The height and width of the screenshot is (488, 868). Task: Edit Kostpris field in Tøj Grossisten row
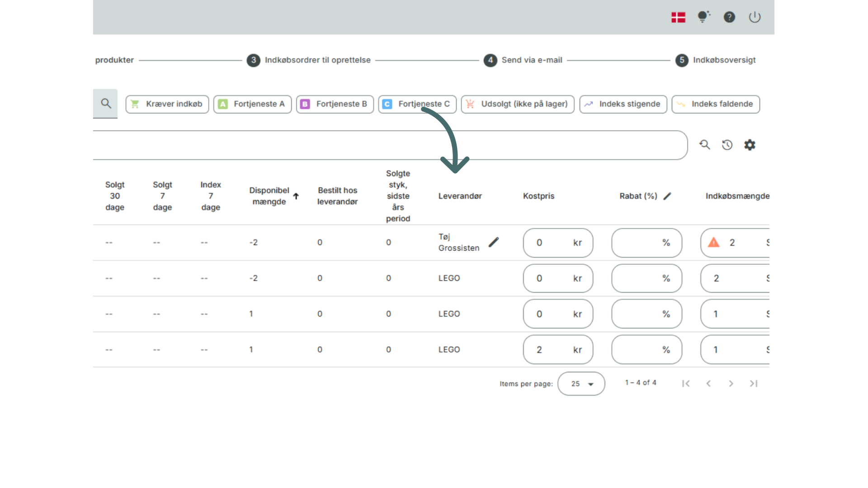558,243
